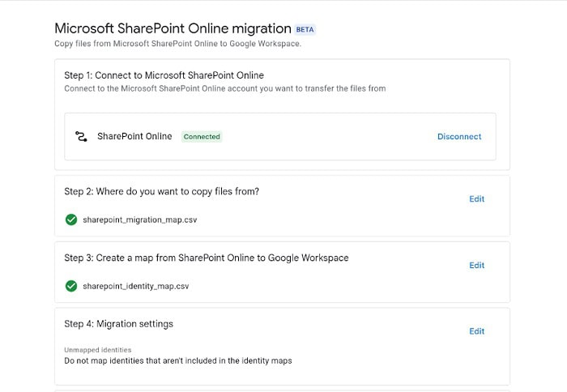
Task: Click green checkmark beside sharepoint_migration_map.csv
Action: pos(71,219)
